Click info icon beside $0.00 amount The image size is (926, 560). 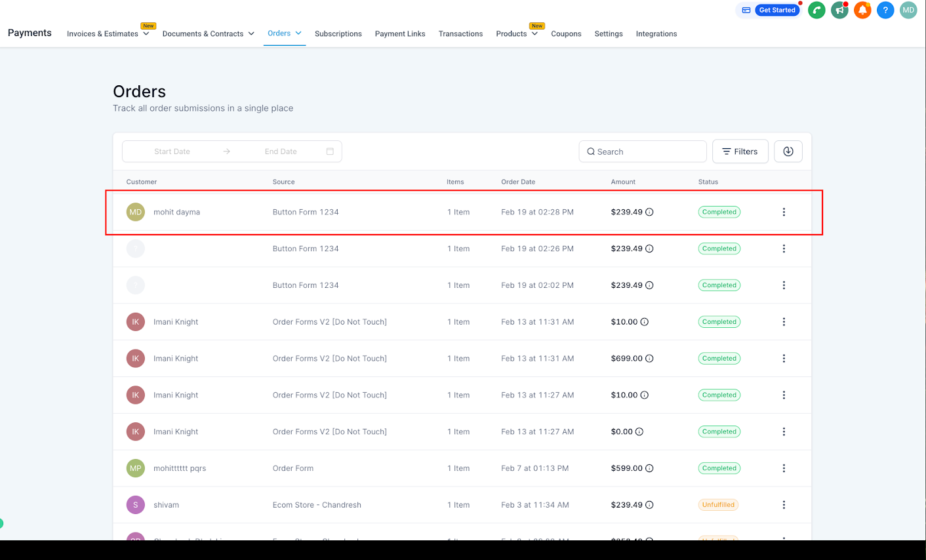point(639,432)
